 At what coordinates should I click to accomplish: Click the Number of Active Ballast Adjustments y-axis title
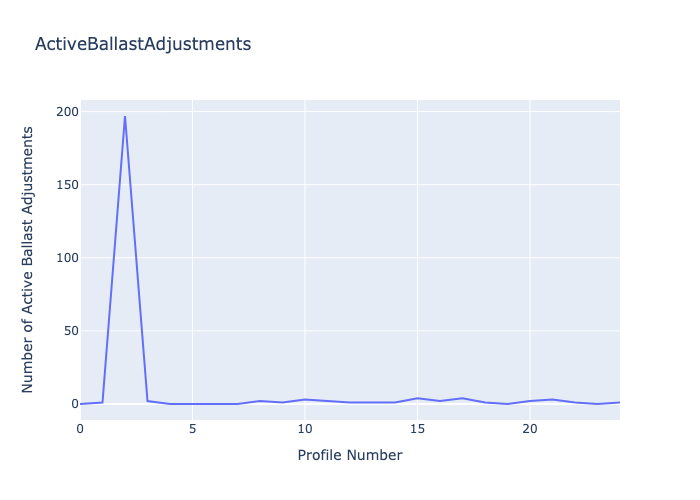click(29, 259)
